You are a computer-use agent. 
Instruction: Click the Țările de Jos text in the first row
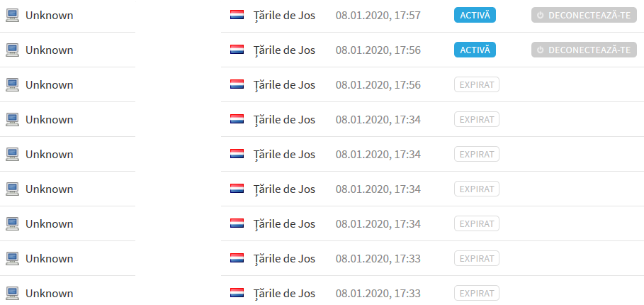(284, 15)
